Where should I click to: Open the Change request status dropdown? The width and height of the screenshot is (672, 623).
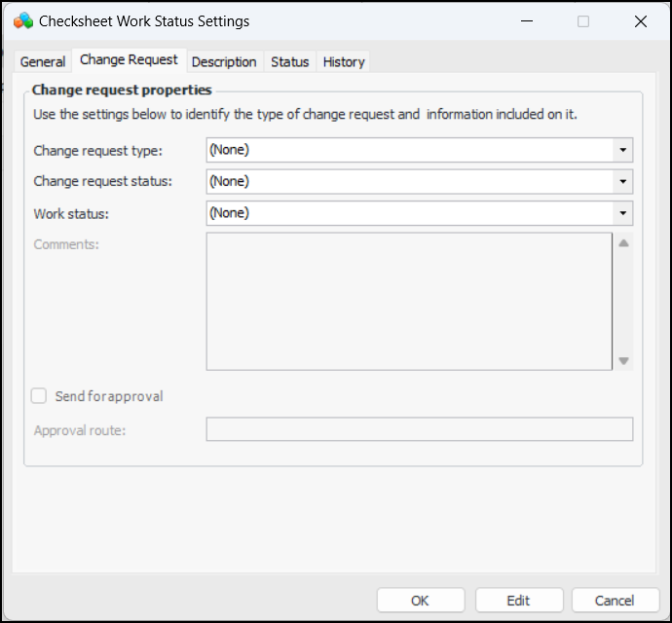(x=622, y=181)
